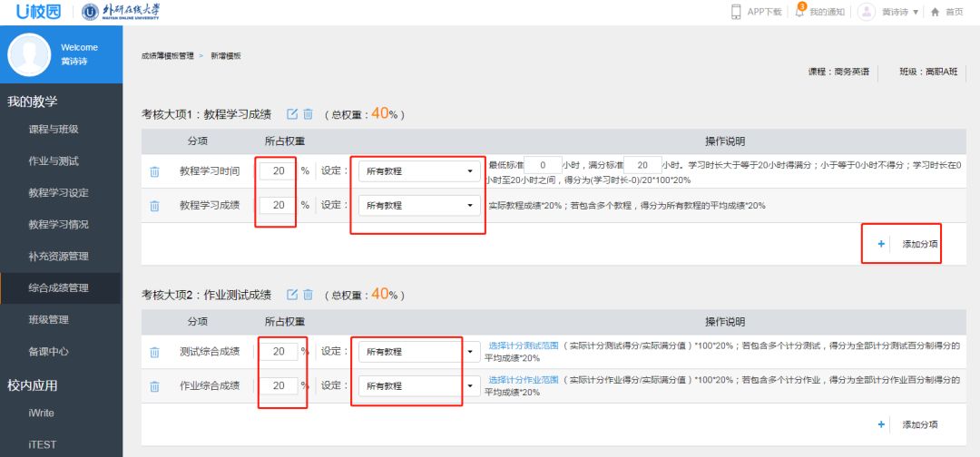
Task: Click 我的通知 in top bar
Action: (x=827, y=12)
